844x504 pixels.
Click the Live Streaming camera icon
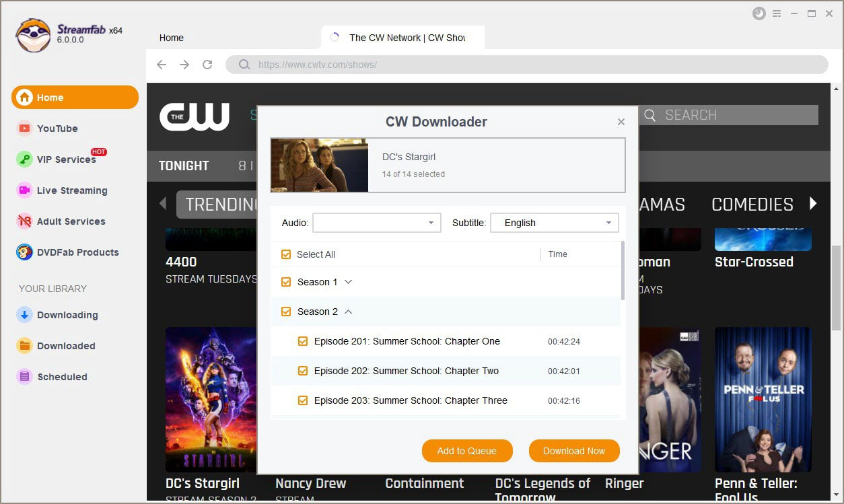pos(25,190)
